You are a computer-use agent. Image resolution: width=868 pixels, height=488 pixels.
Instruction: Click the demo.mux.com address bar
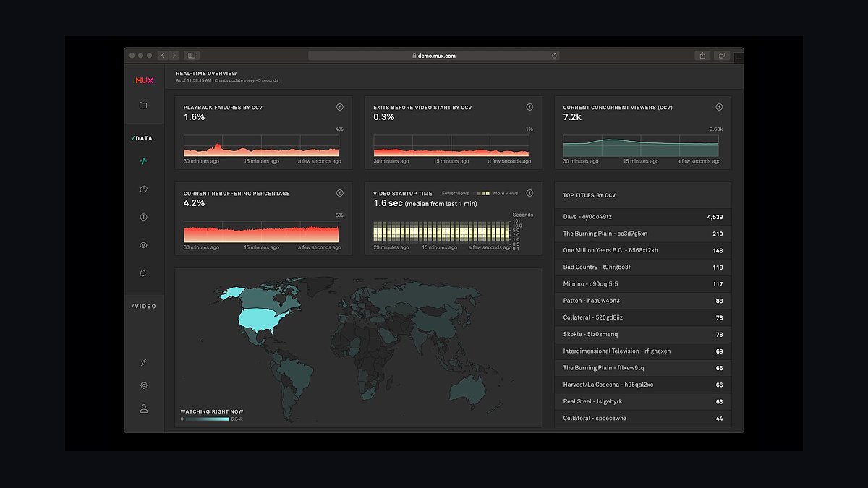point(434,55)
